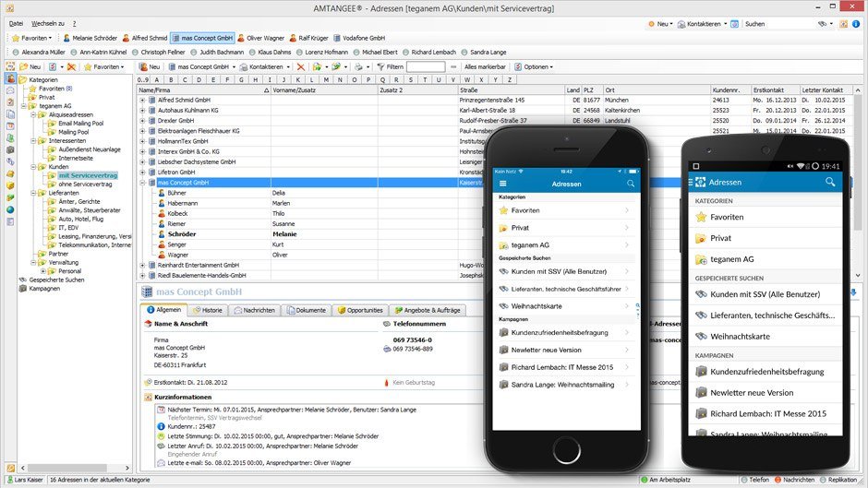Viewport: 868px width, 488px height.
Task: Toggle the Replikation status indicator
Action: coord(839,480)
